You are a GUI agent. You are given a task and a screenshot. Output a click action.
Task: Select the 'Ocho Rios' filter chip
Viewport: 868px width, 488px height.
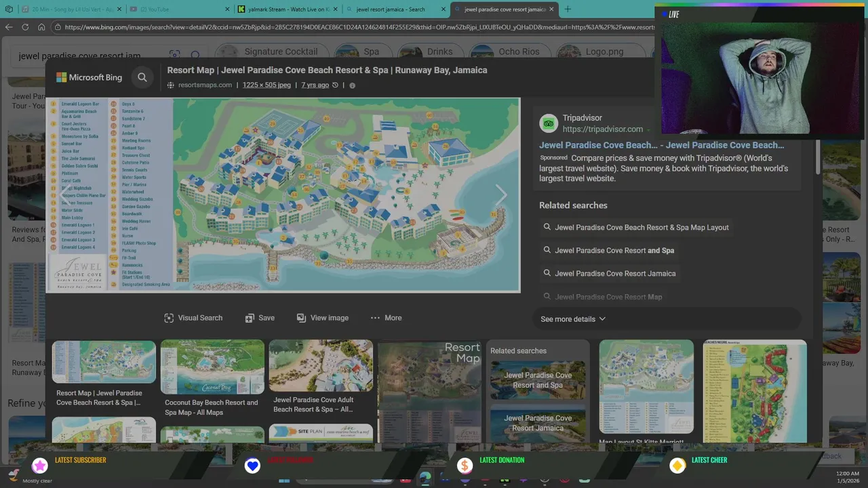click(509, 52)
